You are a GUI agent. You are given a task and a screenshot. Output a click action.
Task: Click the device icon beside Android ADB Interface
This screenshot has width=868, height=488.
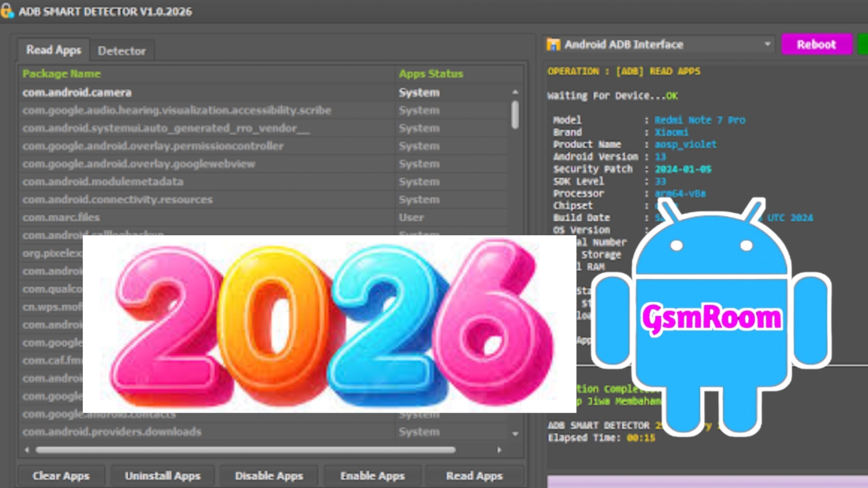(553, 45)
